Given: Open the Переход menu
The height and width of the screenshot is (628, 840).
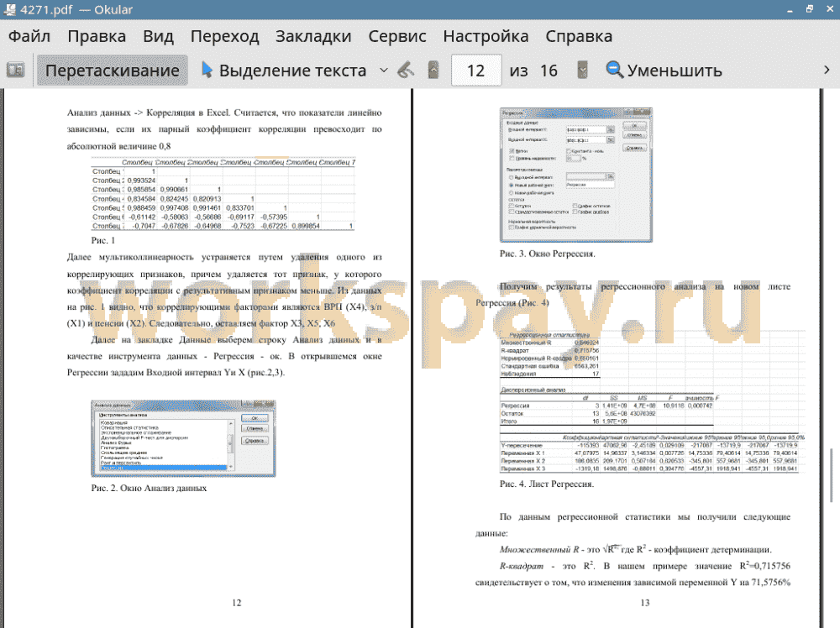Looking at the screenshot, I should coord(224,36).
